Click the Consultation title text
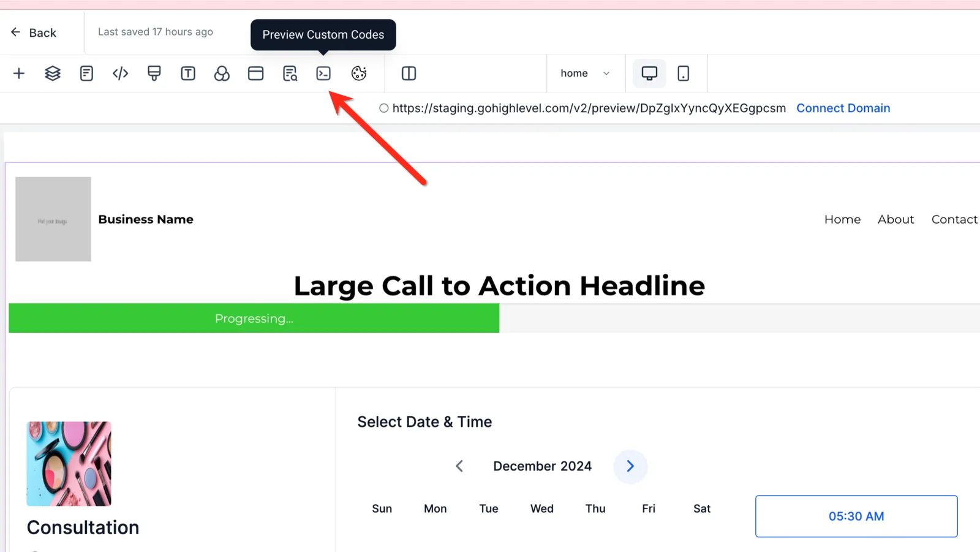980x552 pixels. 83,527
